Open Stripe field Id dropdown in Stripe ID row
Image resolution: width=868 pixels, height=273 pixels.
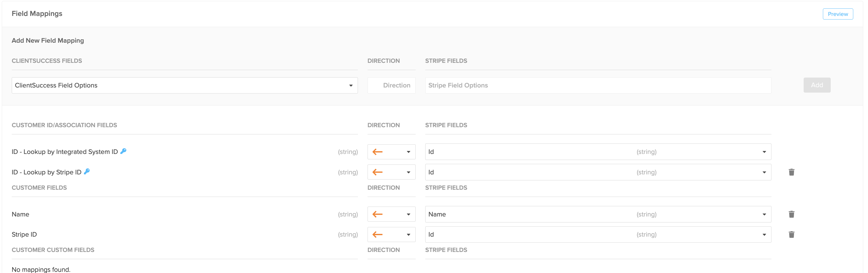598,235
